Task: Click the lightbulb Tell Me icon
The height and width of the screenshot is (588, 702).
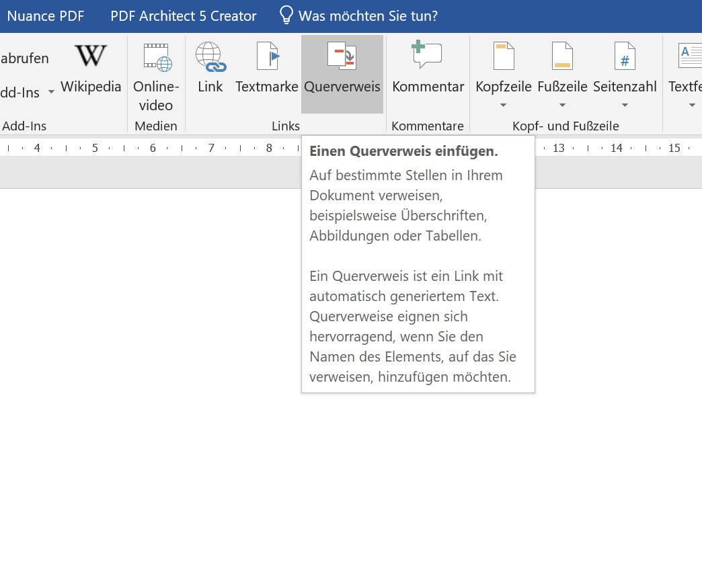Action: click(286, 15)
